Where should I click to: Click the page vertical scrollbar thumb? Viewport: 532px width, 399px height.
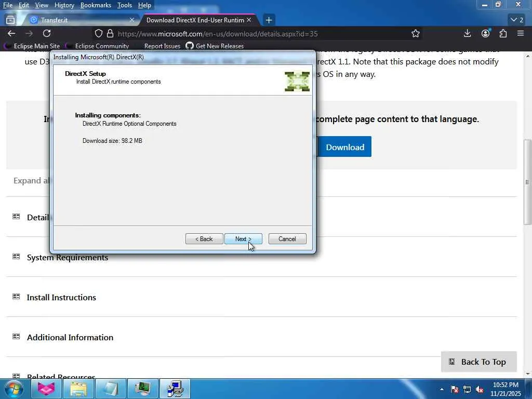pos(527,182)
